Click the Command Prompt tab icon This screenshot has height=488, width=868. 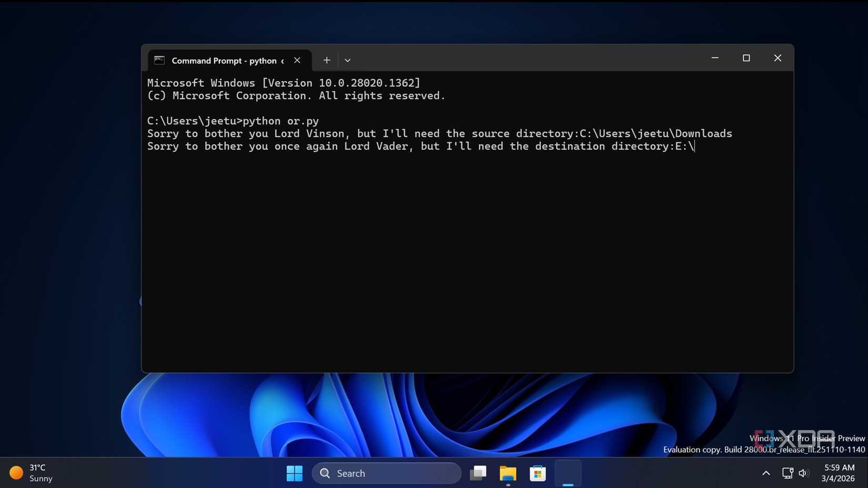point(159,60)
